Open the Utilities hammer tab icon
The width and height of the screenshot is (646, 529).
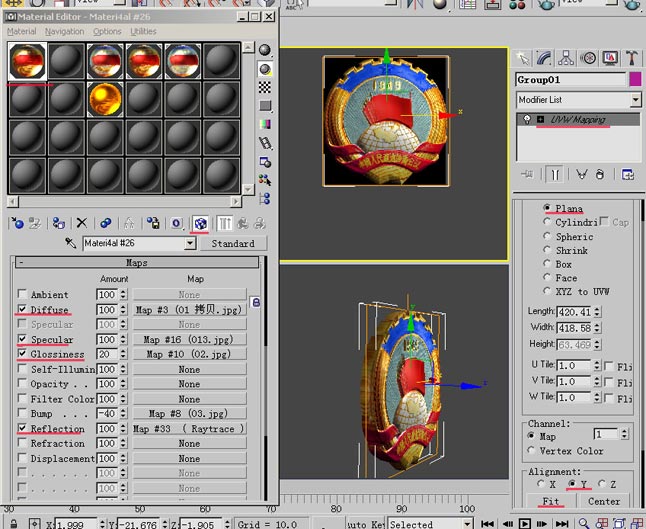[x=631, y=59]
